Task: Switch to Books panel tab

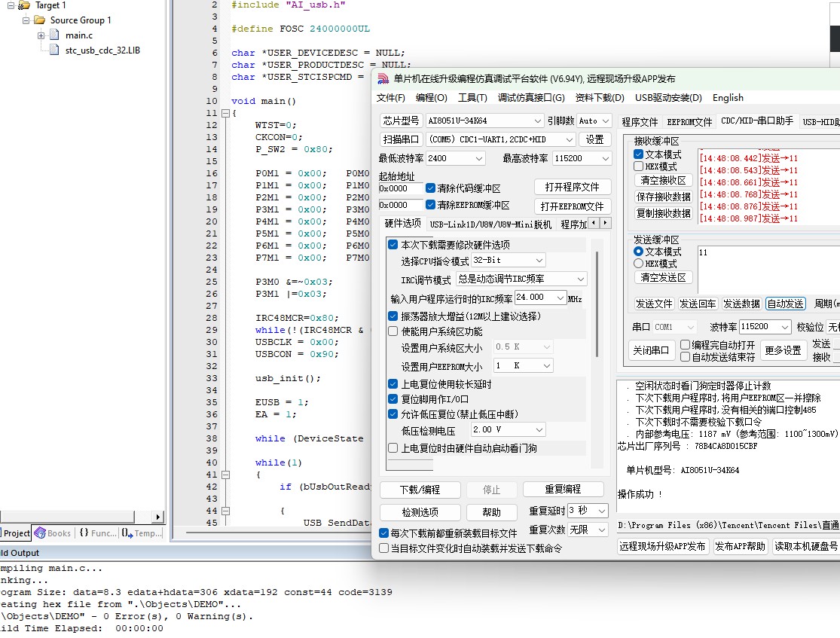Action: click(53, 533)
